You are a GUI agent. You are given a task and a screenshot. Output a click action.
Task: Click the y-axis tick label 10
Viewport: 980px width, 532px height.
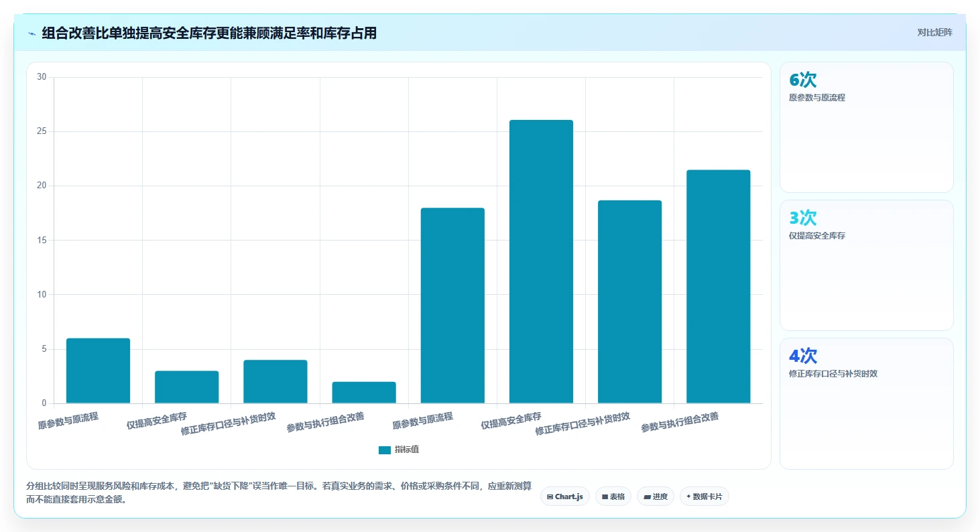click(x=42, y=294)
